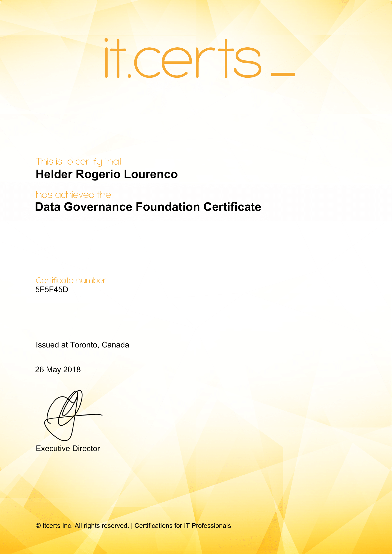Click the 'Executive Director' caption
The height and width of the screenshot is (554, 392).
point(68,448)
